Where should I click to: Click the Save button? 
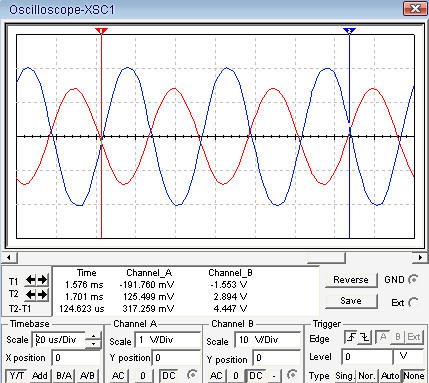(351, 301)
